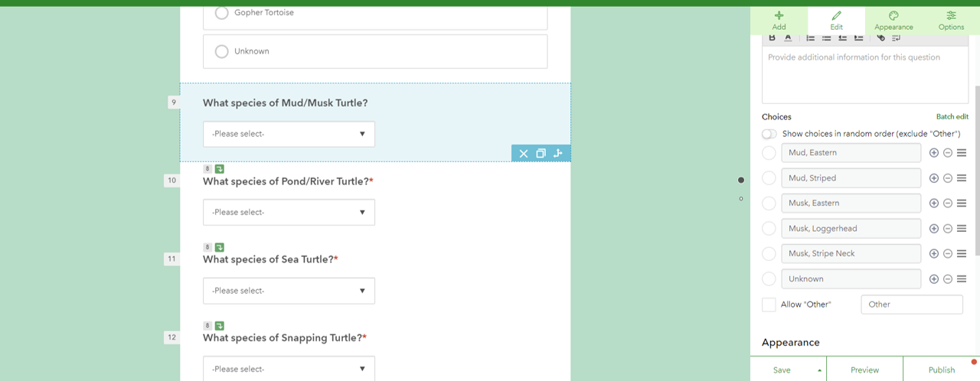Set a rule on the Mud/Musk Turtle question
Image resolution: width=980 pixels, height=381 pixels.
[558, 153]
